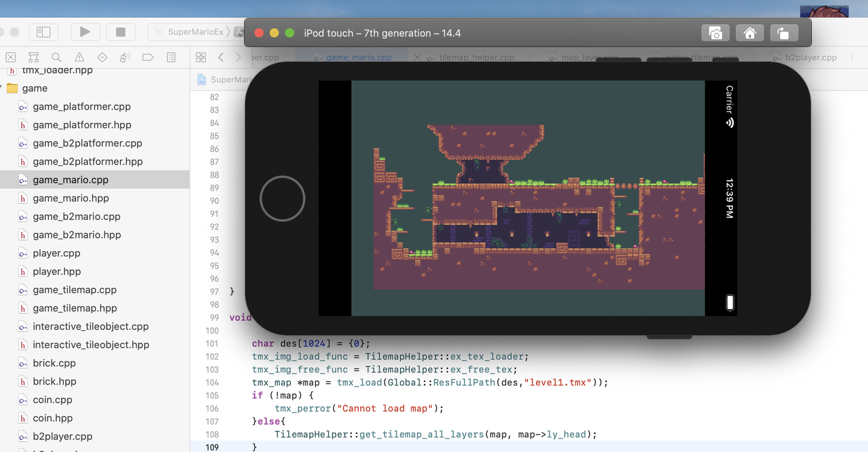
Task: Go back in editor history
Action: click(x=221, y=57)
